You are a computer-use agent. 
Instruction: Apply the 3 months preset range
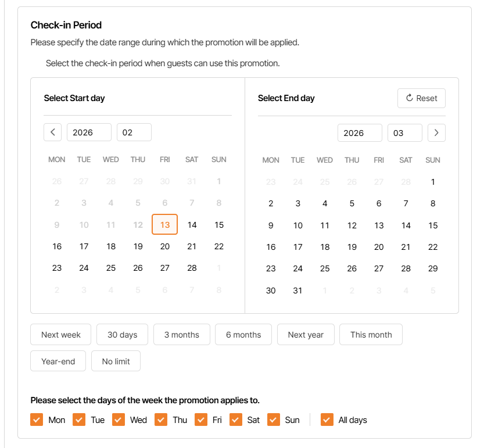[x=181, y=335]
